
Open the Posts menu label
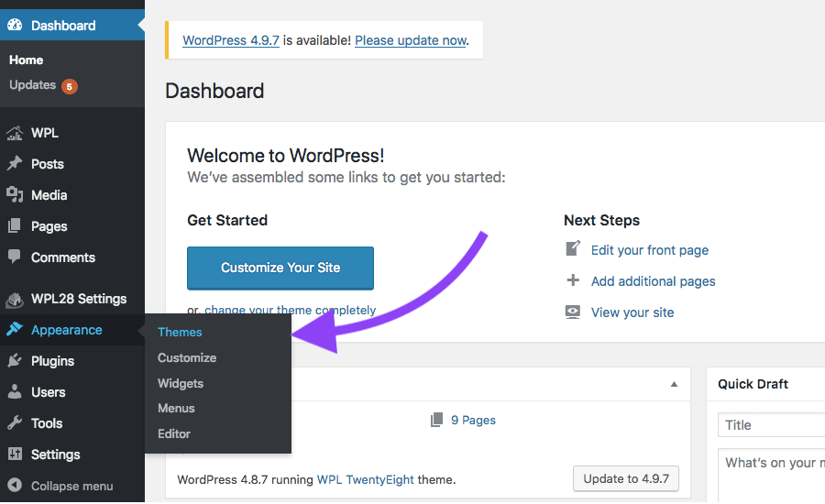coord(48,164)
